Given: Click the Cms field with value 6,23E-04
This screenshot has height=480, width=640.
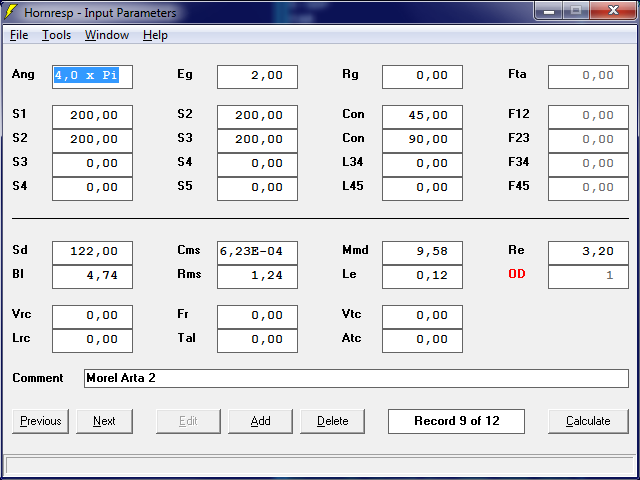Looking at the screenshot, I should coord(257,252).
